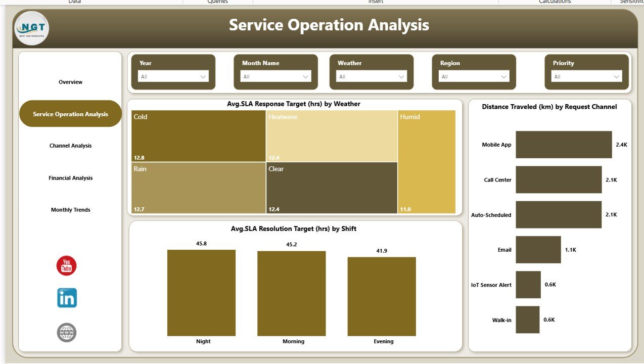Select the Mobile App distance bar

point(564,145)
